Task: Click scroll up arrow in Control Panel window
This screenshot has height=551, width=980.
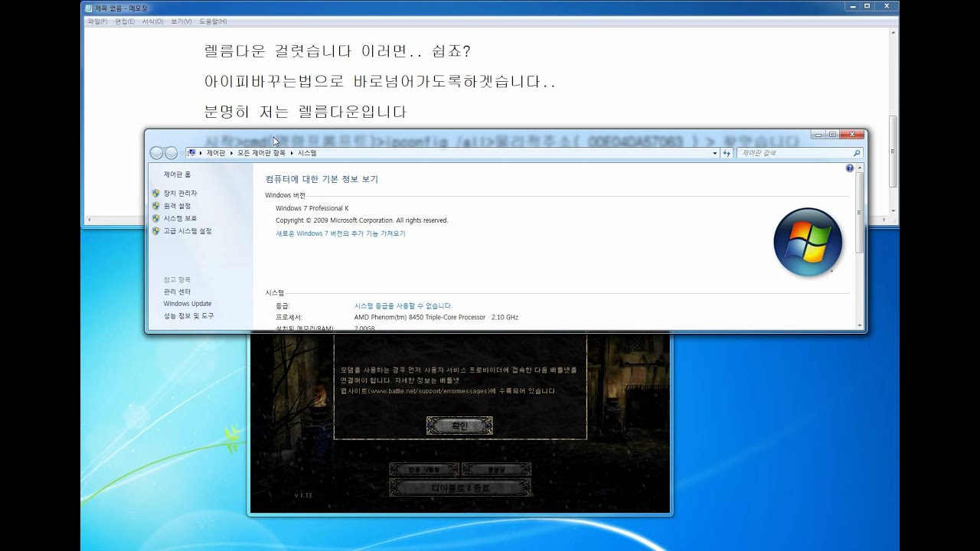Action: [x=860, y=168]
